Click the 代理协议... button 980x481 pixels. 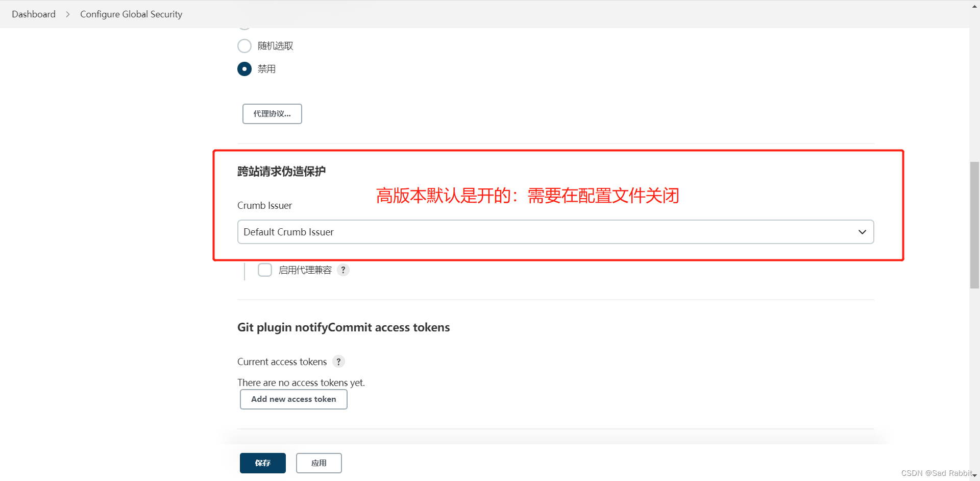coord(272,114)
